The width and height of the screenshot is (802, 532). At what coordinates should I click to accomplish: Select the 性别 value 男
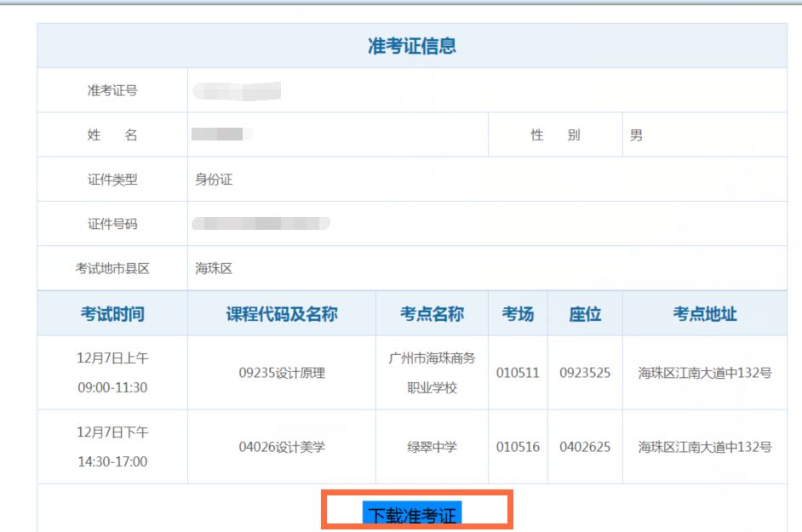(636, 135)
